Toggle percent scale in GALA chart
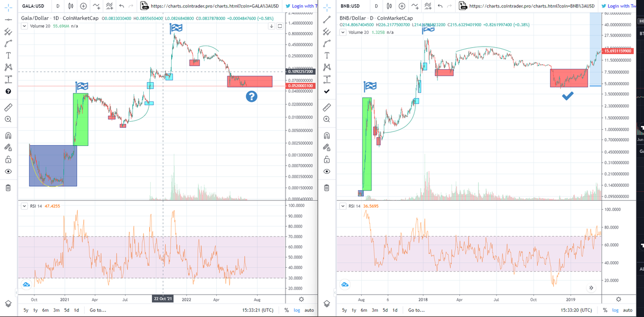The height and width of the screenshot is (317, 644). click(288, 310)
